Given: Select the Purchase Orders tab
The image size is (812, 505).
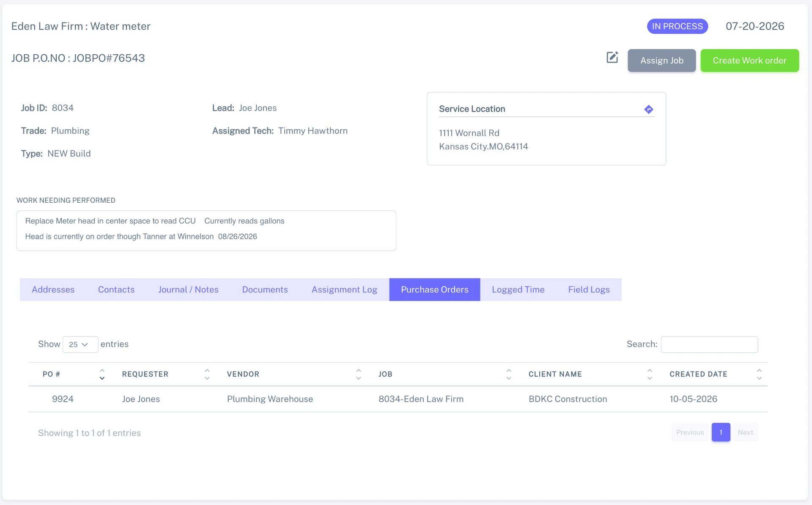Looking at the screenshot, I should [434, 290].
